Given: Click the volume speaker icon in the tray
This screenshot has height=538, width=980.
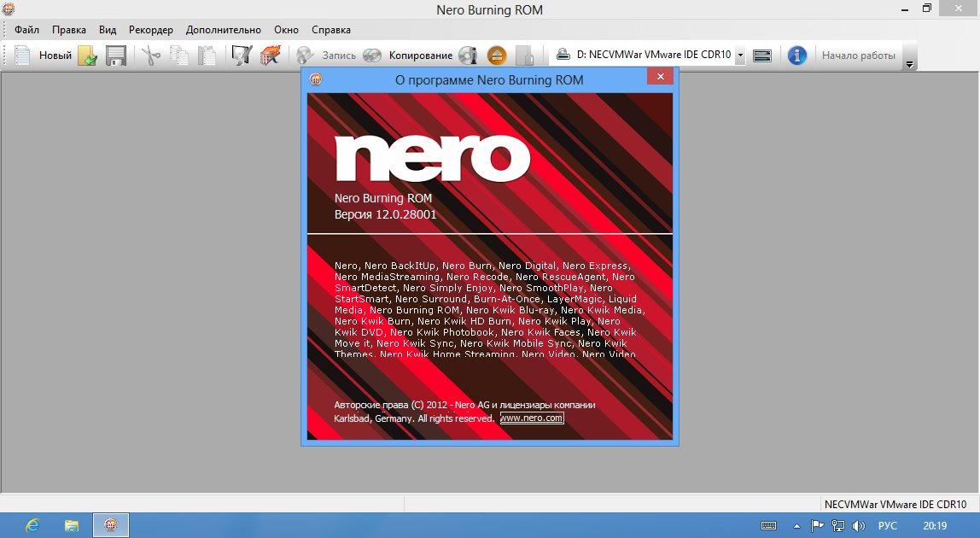Looking at the screenshot, I should click(x=859, y=526).
